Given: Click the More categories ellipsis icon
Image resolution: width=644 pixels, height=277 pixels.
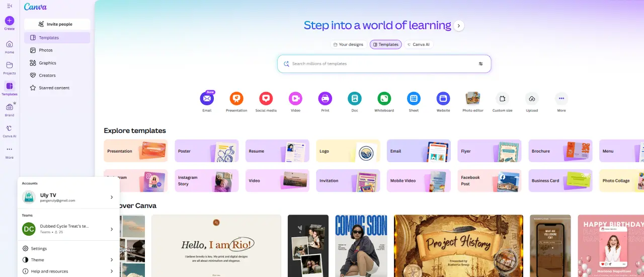Looking at the screenshot, I should 561,98.
